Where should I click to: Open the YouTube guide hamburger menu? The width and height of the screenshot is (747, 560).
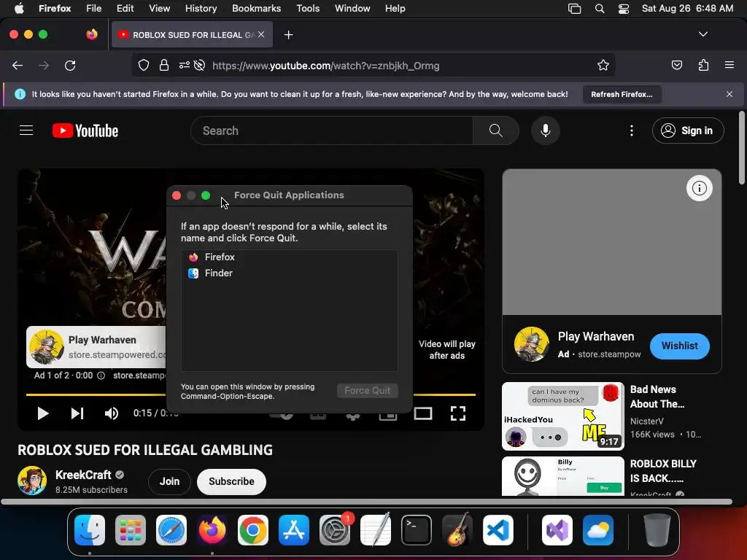[x=26, y=131]
